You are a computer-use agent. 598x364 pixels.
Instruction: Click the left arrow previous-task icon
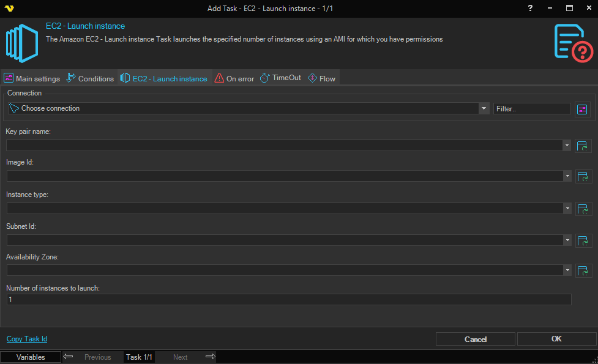[69, 357]
